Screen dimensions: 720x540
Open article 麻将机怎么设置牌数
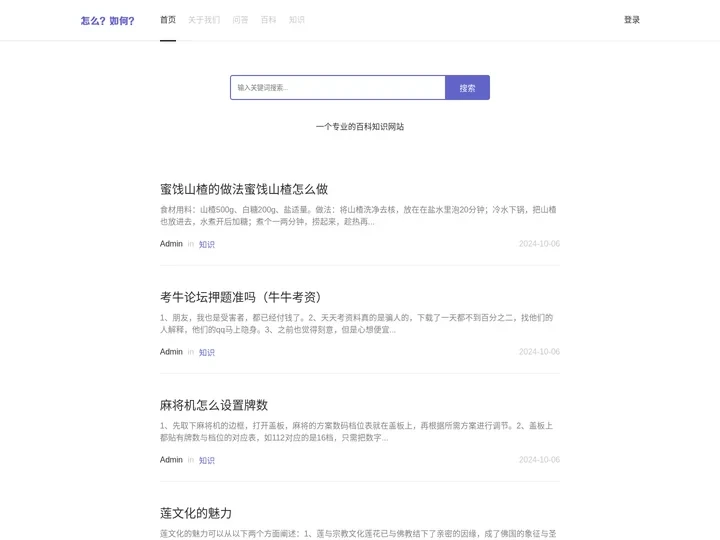pos(214,405)
